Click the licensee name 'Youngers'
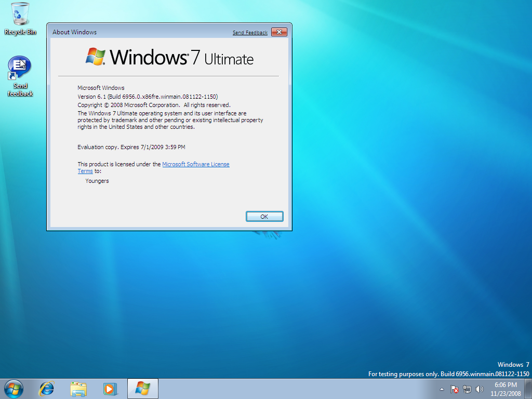Image resolution: width=532 pixels, height=399 pixels. click(97, 181)
